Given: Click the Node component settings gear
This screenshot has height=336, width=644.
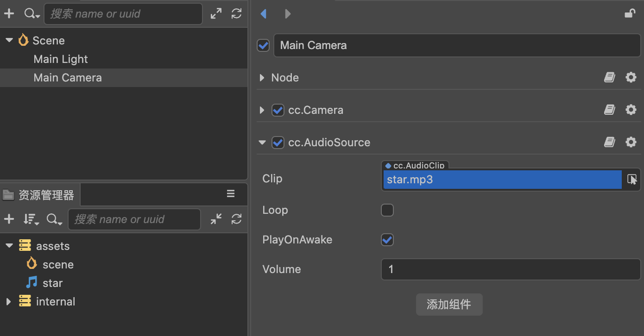Looking at the screenshot, I should pyautogui.click(x=631, y=77).
